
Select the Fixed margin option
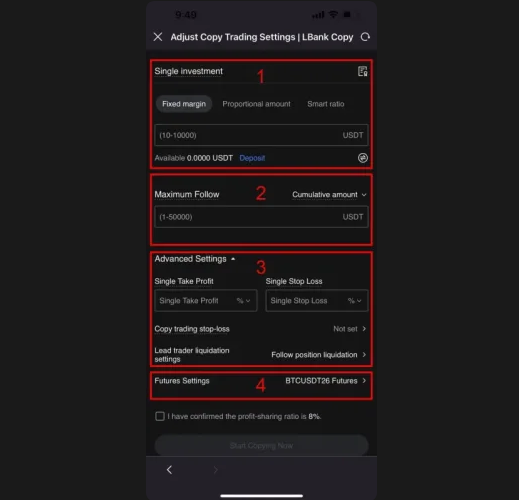184,104
